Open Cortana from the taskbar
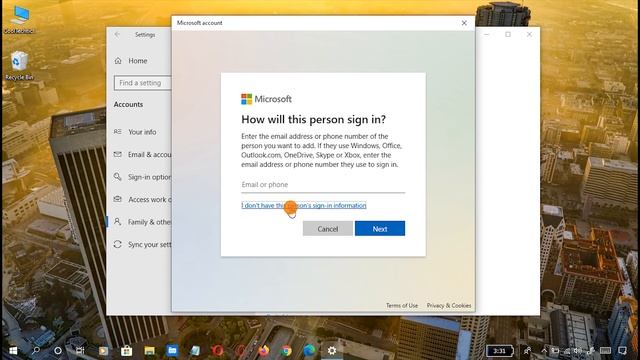This screenshot has height=360, width=640. 58,351
